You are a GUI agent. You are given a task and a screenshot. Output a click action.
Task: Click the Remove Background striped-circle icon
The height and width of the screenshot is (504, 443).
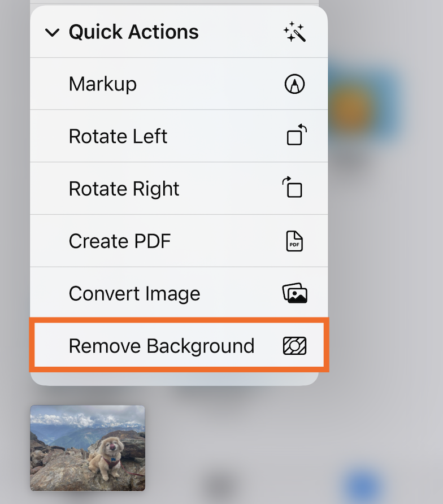tap(294, 346)
